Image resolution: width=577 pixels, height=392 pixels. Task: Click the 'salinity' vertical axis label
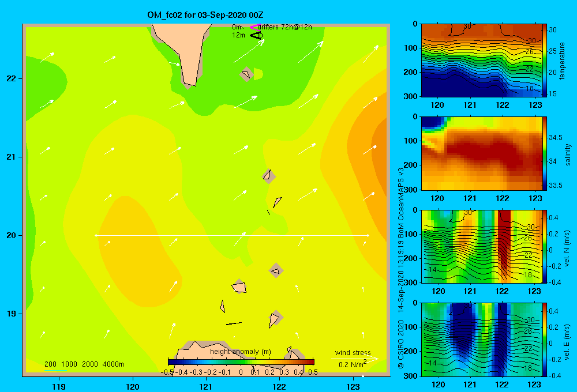click(567, 154)
